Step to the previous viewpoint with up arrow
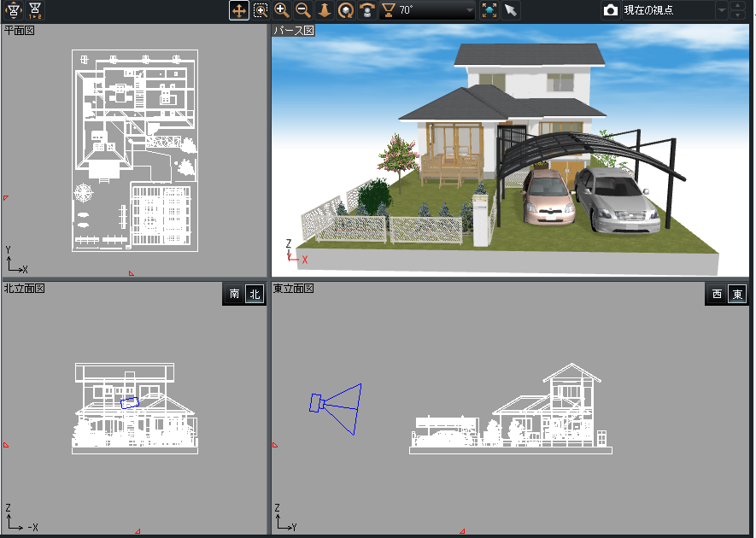The image size is (756, 538). click(738, 6)
